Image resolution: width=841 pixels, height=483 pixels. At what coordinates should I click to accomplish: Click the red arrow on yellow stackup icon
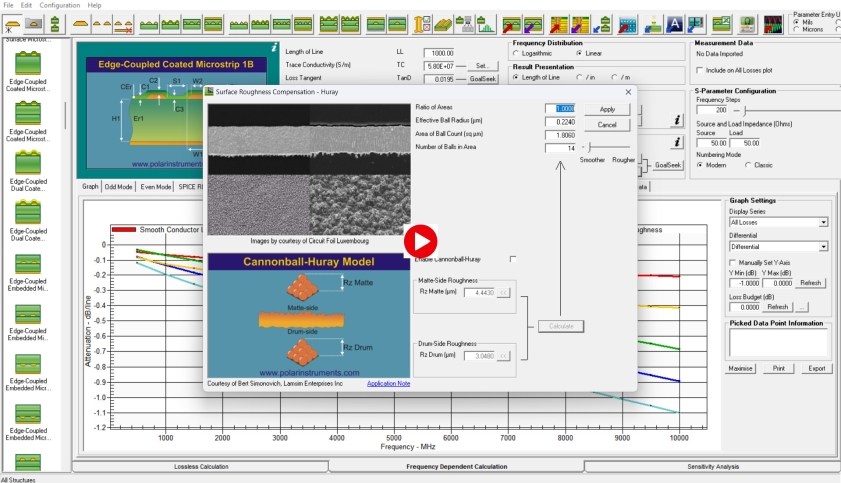(558, 25)
